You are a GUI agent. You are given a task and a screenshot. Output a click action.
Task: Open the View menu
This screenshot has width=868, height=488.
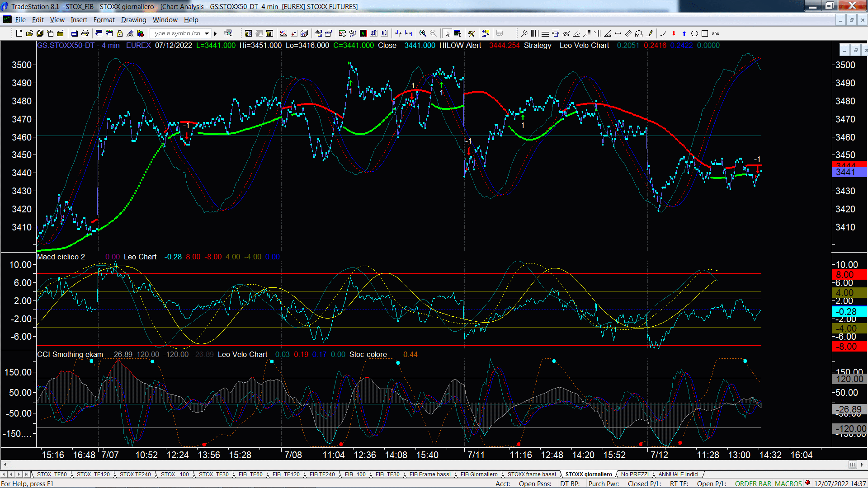pyautogui.click(x=57, y=20)
